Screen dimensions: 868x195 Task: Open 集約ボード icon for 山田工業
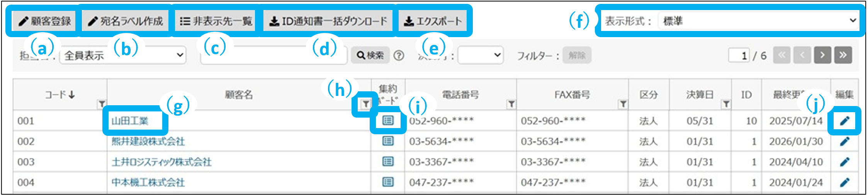tap(388, 121)
